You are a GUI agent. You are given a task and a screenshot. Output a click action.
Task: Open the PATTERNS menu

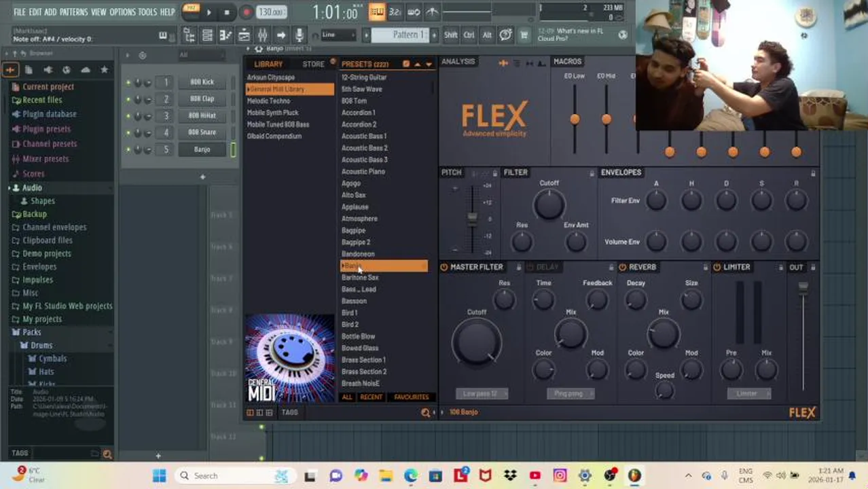[73, 12]
